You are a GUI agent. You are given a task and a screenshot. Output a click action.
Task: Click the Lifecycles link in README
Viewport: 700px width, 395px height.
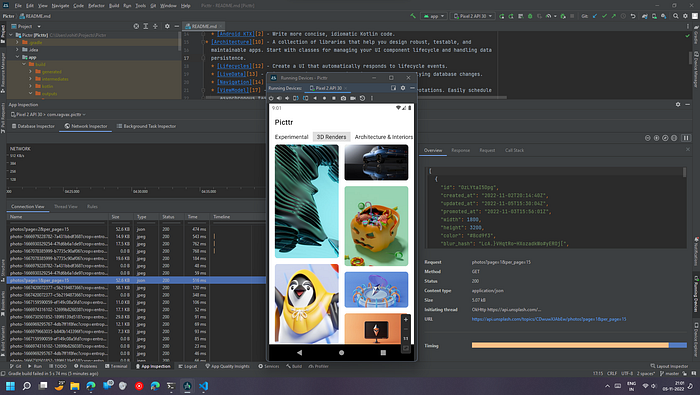(233, 66)
